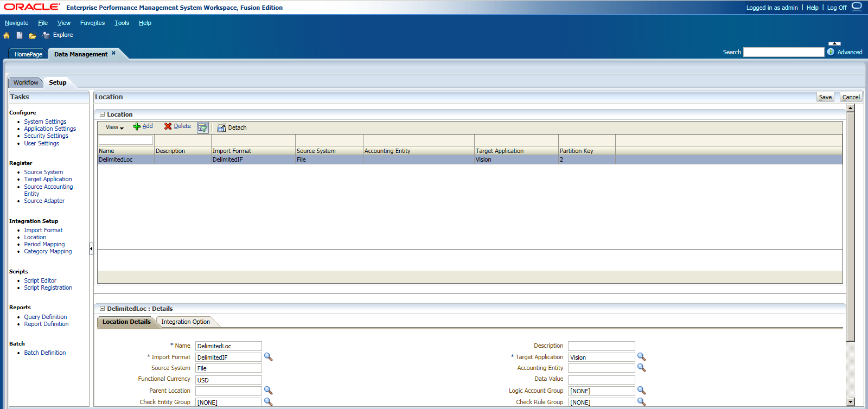Image resolution: width=868 pixels, height=409 pixels.
Task: Collapse the DelimitedLoc Details section
Action: point(102,309)
